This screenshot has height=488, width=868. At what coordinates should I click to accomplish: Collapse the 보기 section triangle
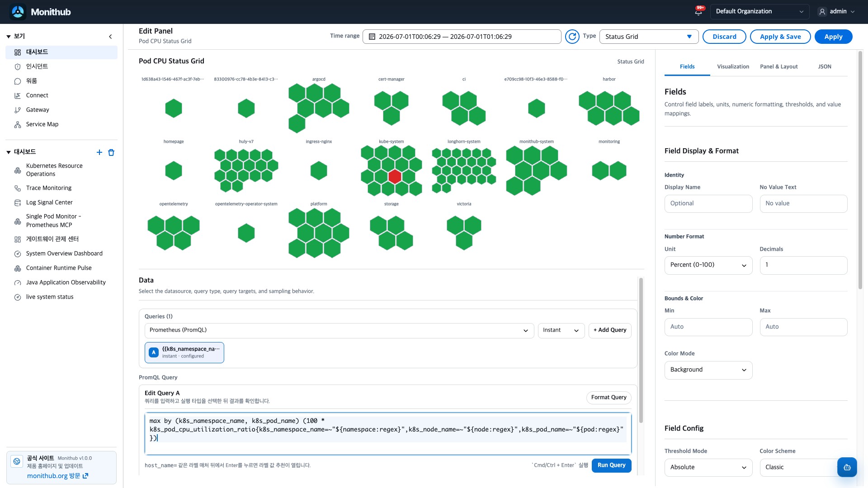coord(9,37)
